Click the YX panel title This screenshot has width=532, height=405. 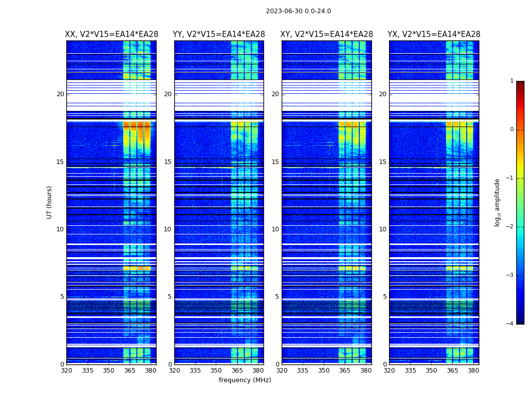[434, 34]
